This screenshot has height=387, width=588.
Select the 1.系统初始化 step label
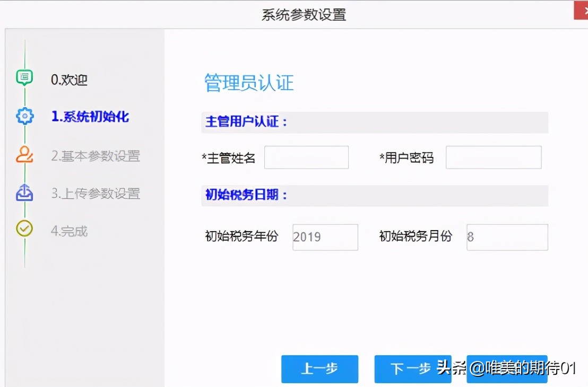click(90, 117)
